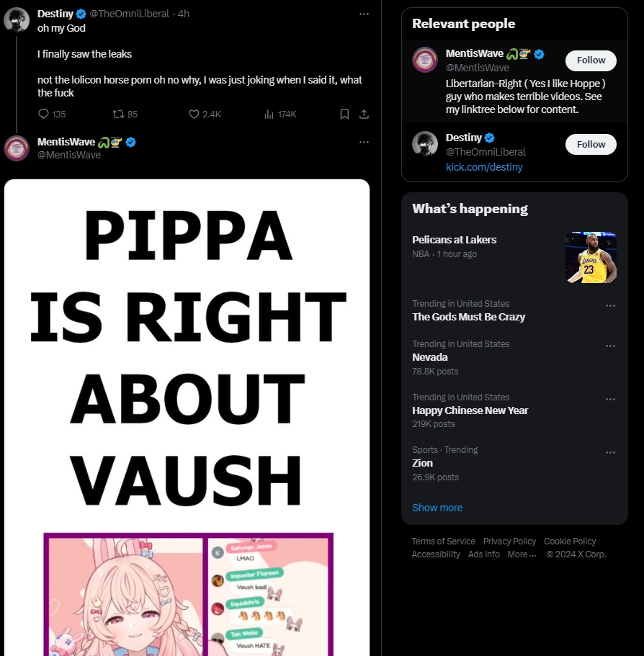View analytics icon showing 174K views
Screen dimensions: 644x656
coord(269,114)
